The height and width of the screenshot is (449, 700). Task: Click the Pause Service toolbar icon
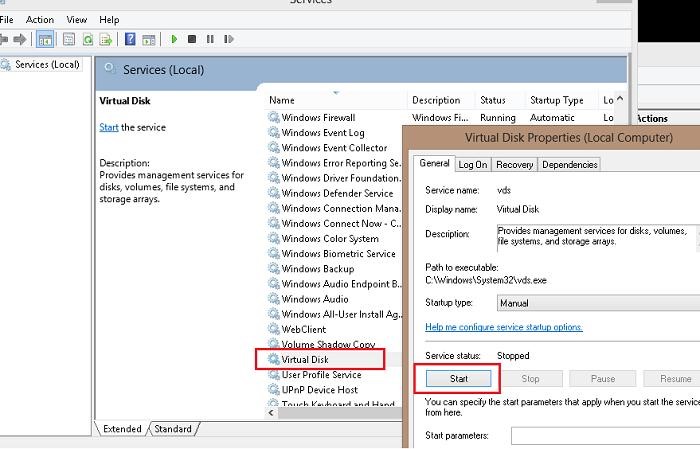click(x=210, y=39)
